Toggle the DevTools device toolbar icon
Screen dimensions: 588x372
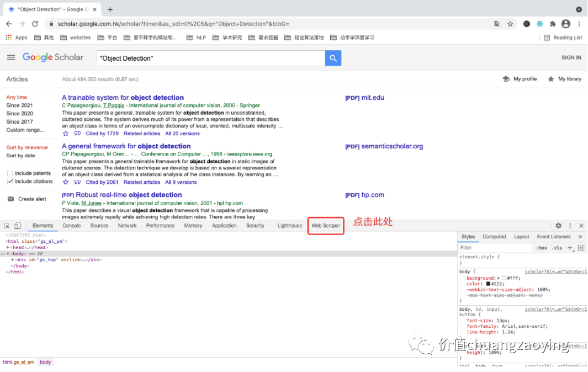(x=18, y=226)
